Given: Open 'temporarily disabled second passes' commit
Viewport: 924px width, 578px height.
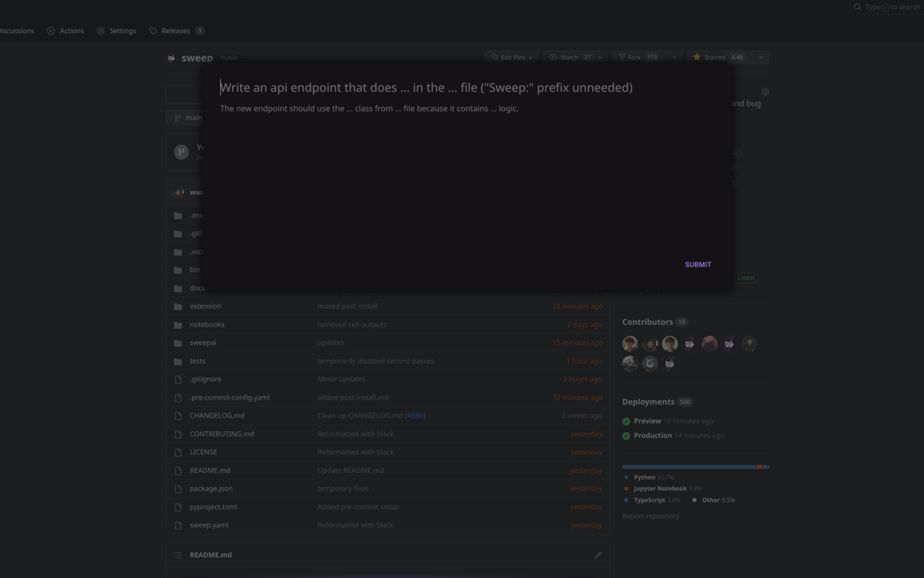Looking at the screenshot, I should pyautogui.click(x=375, y=361).
